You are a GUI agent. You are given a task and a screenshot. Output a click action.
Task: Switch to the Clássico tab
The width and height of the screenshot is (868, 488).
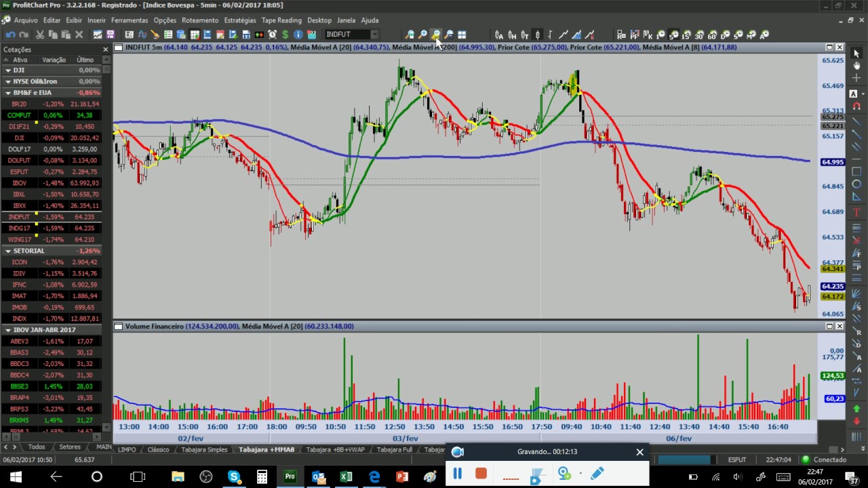(158, 449)
